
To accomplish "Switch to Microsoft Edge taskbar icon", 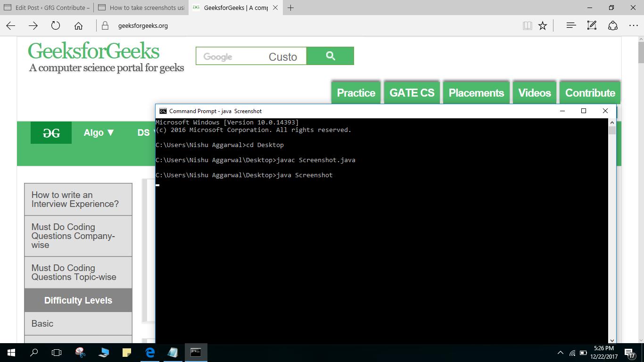I will tap(150, 352).
